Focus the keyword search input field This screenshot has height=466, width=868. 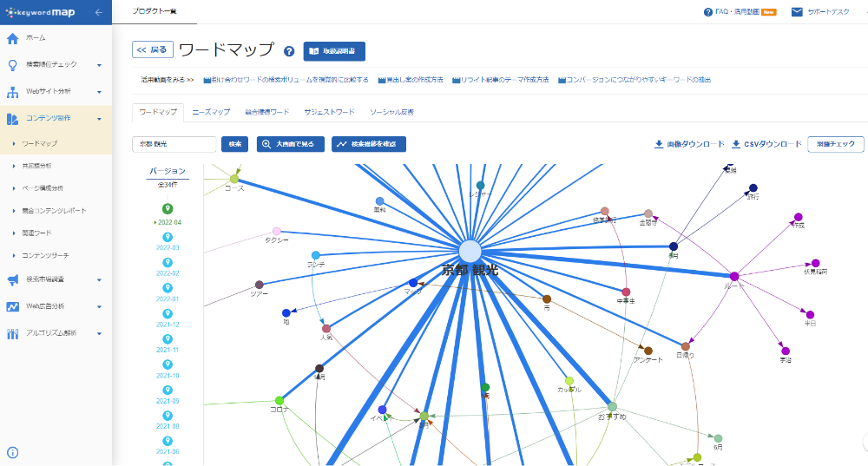click(x=174, y=144)
